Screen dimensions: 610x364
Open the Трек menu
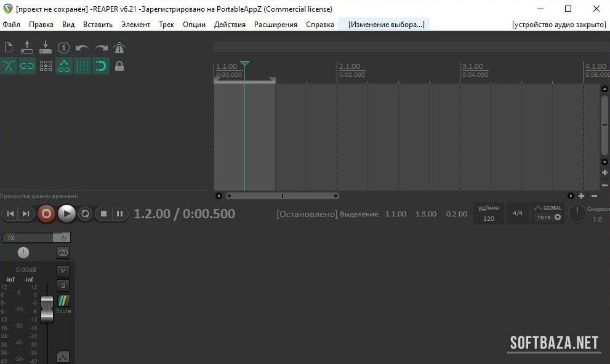[x=166, y=25]
